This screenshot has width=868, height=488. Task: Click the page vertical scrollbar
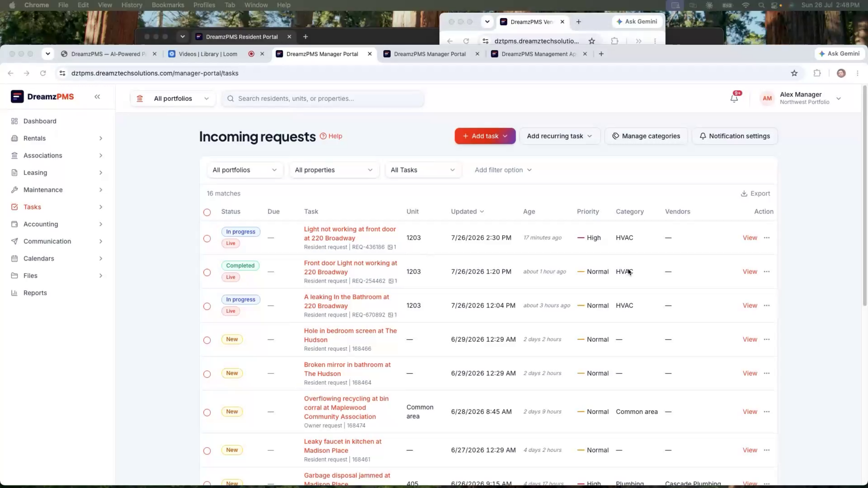(x=865, y=195)
